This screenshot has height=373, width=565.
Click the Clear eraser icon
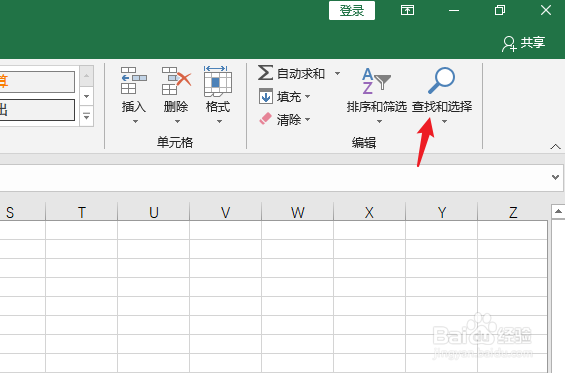[x=266, y=119]
